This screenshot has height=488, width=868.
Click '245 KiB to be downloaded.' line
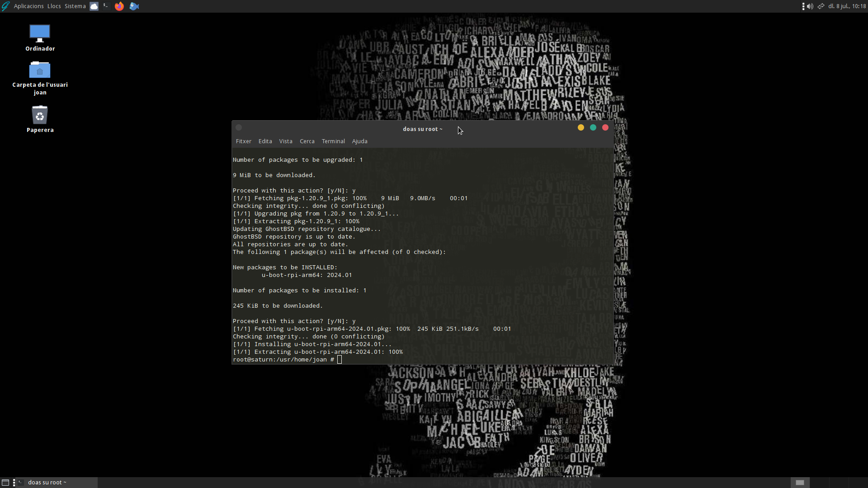[278, 306]
